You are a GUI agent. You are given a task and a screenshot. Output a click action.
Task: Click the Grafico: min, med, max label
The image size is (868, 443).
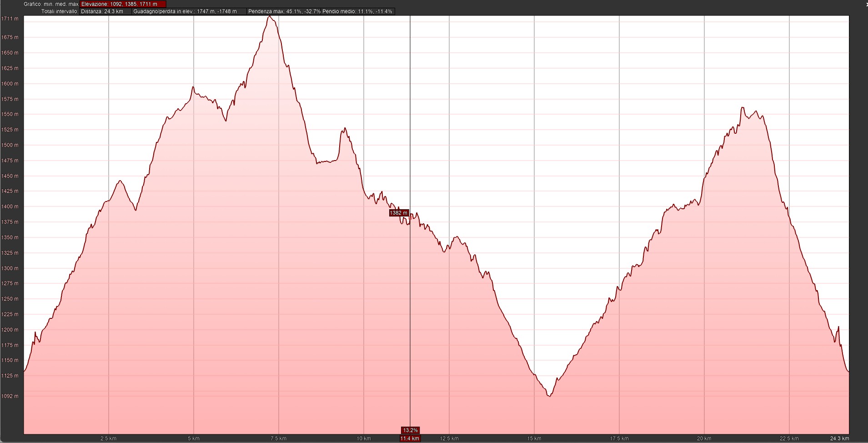pyautogui.click(x=51, y=4)
